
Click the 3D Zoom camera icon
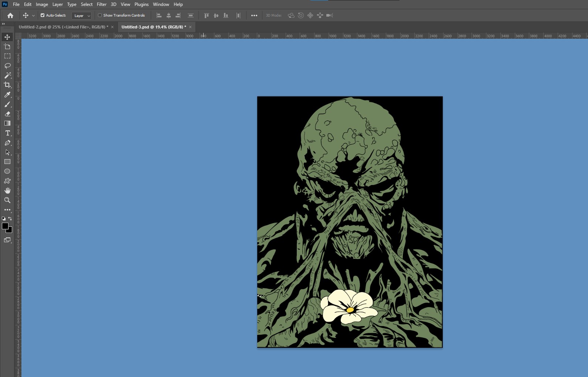pyautogui.click(x=330, y=16)
